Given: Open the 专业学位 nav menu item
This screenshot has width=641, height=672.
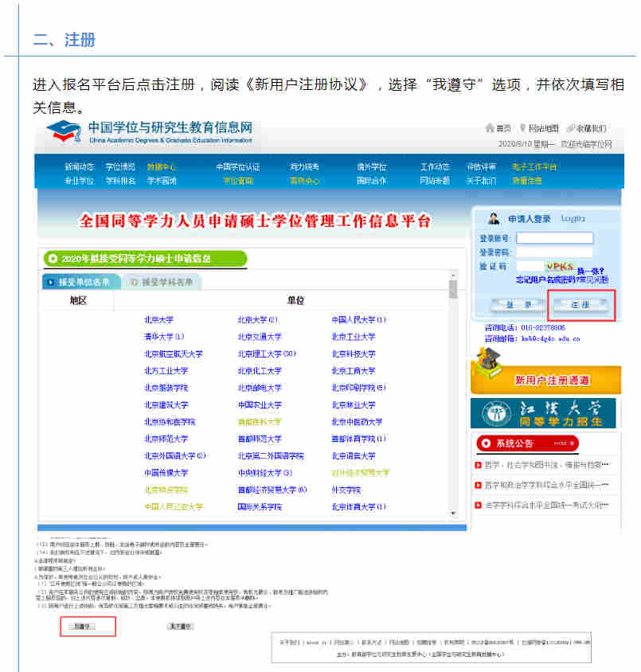Looking at the screenshot, I should (80, 181).
